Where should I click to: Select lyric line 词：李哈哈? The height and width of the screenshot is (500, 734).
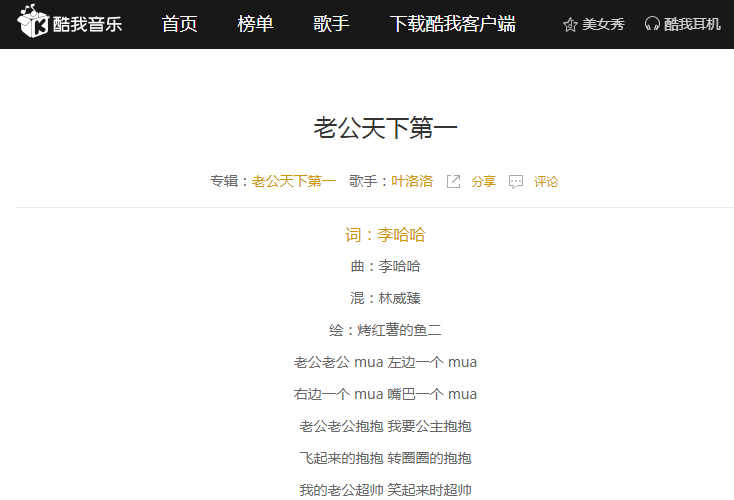click(385, 235)
